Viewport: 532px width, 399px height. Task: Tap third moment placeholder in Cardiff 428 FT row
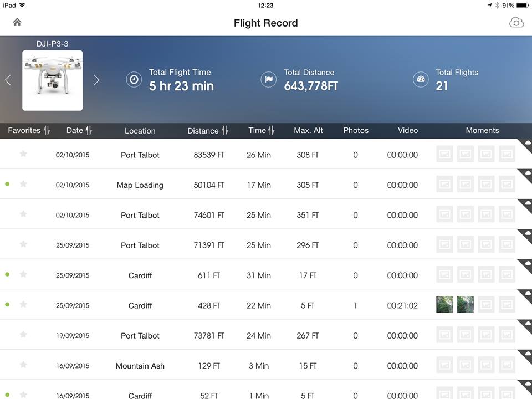[x=486, y=304]
